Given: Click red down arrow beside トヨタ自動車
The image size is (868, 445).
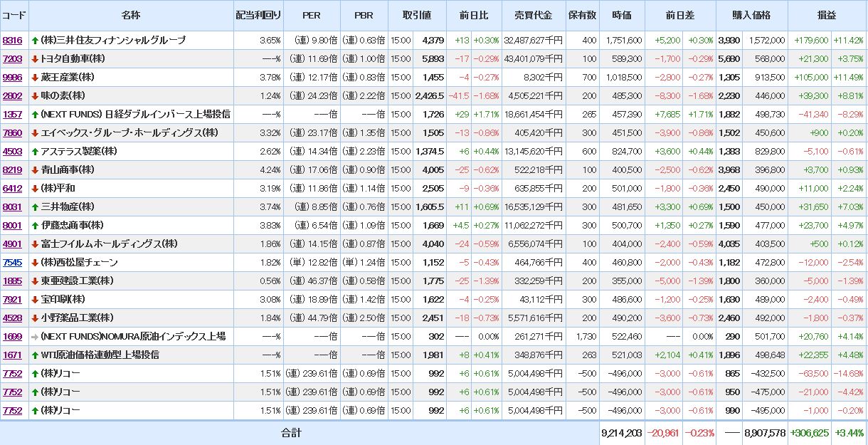Looking at the screenshot, I should tap(35, 59).
